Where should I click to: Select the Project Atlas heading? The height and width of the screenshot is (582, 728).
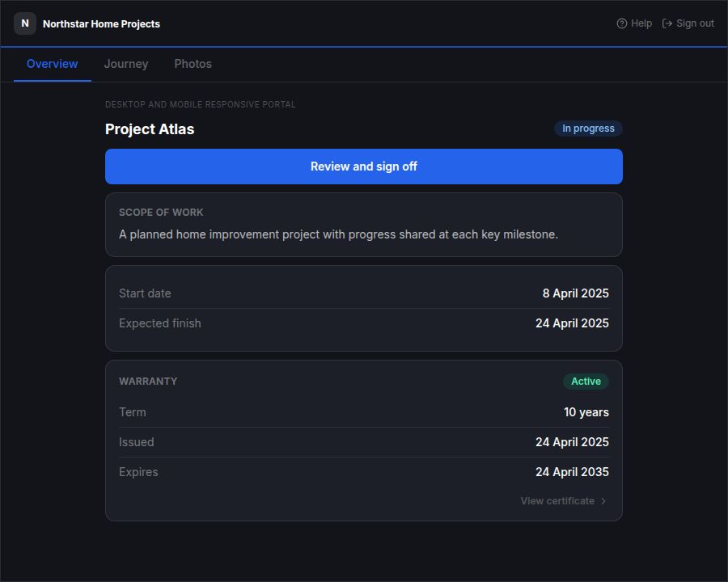150,129
